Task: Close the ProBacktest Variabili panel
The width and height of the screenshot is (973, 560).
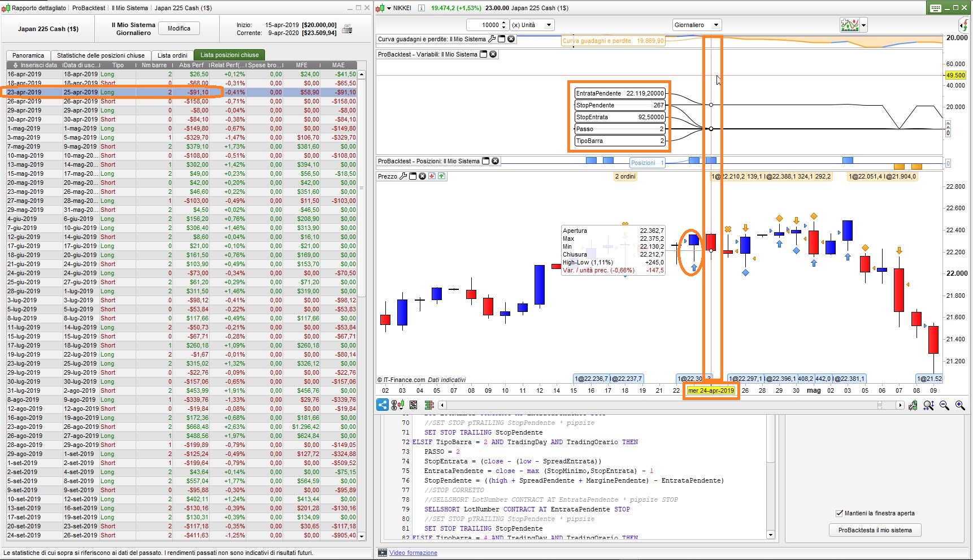Action: [493, 54]
